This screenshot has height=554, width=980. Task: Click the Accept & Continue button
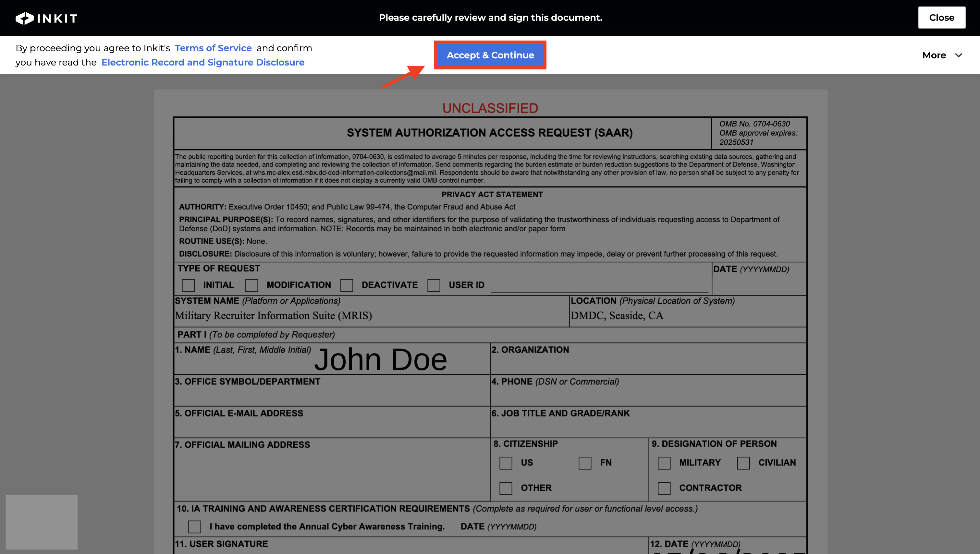(490, 55)
